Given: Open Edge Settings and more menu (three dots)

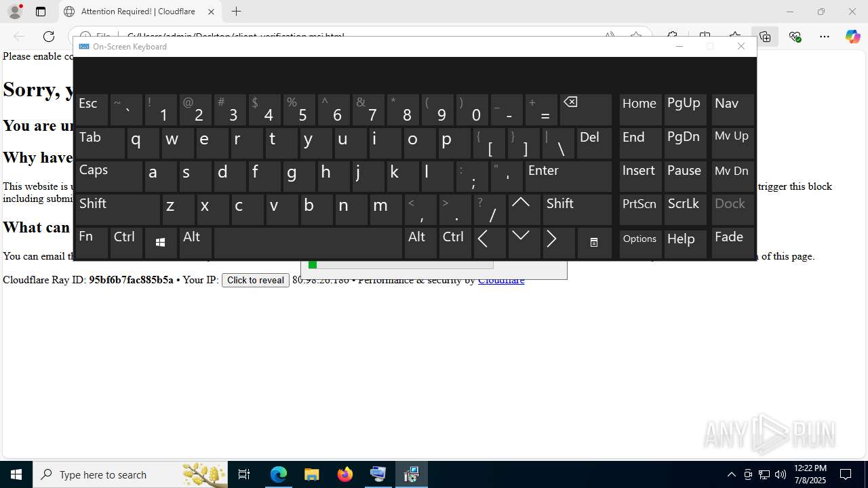Looking at the screenshot, I should tap(825, 37).
